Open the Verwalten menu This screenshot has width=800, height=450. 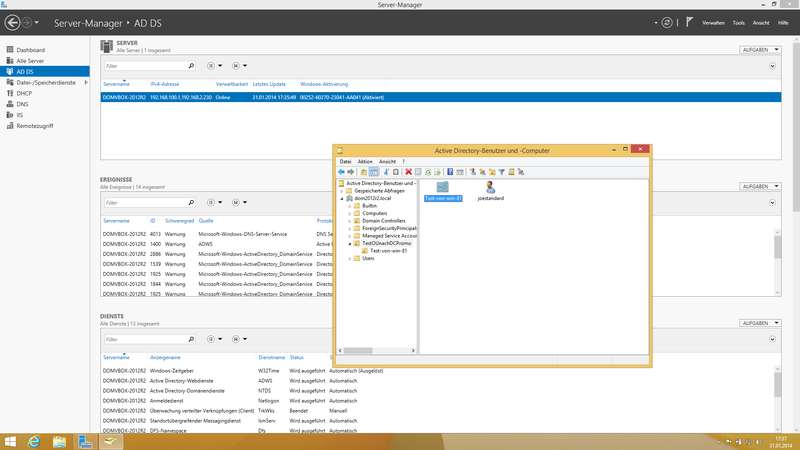713,21
